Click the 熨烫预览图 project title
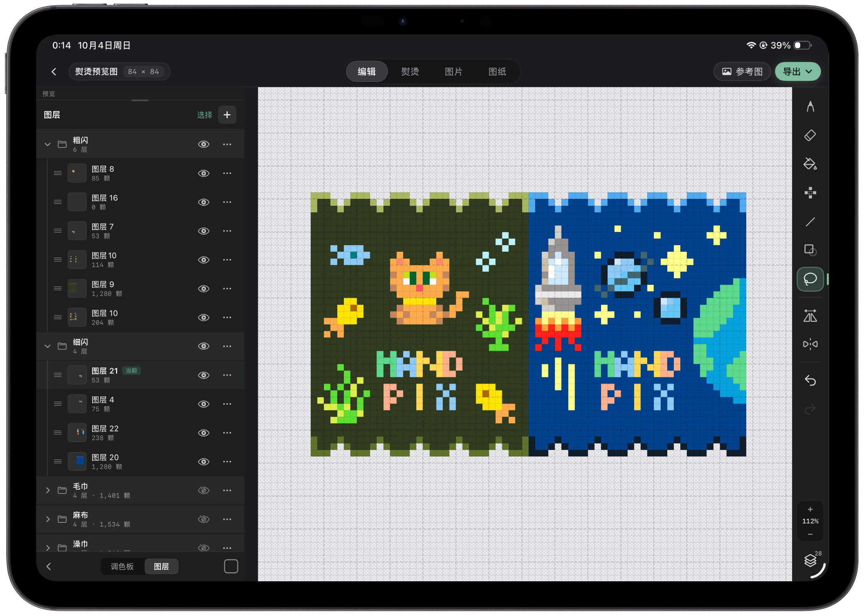Viewport: 865px width, 616px height. tap(96, 72)
